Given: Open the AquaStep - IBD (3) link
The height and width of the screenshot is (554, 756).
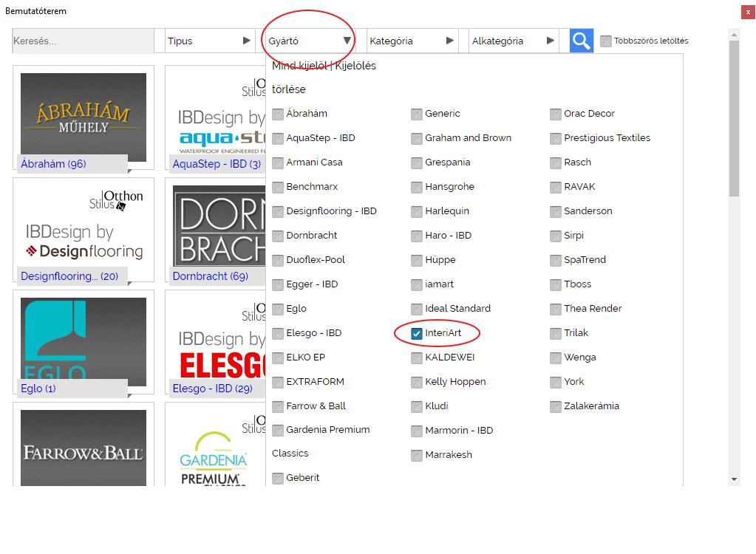Looking at the screenshot, I should point(217,164).
